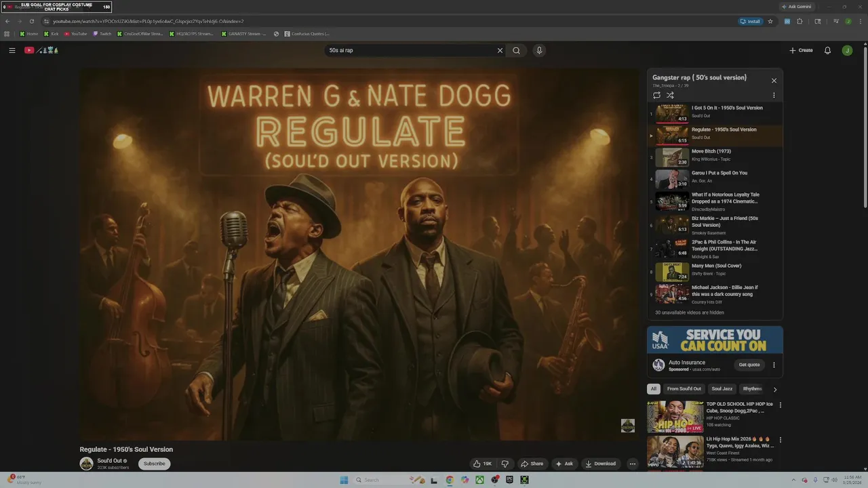Open more actions ellipsis under video
Image resolution: width=868 pixels, height=488 pixels.
(x=632, y=464)
